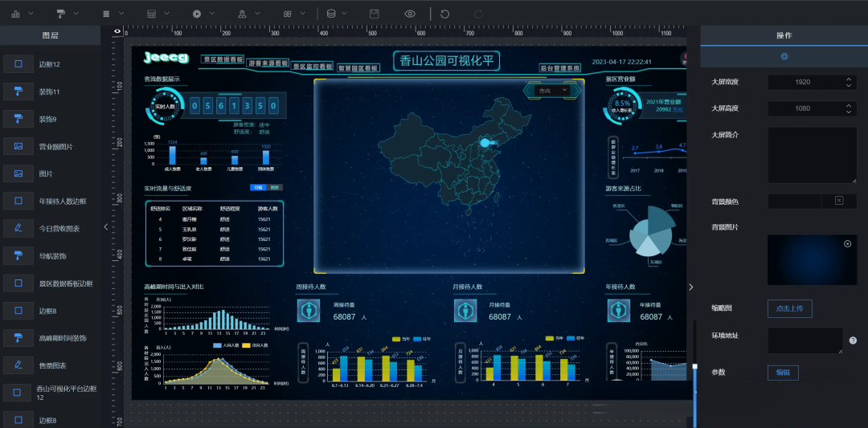Click the 背景颜色 color field
Image resolution: width=868 pixels, height=428 pixels.
tap(798, 201)
